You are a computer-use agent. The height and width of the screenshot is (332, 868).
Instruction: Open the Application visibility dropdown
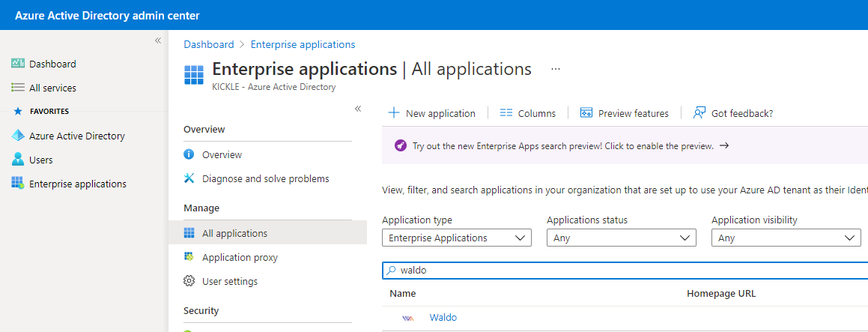point(786,238)
